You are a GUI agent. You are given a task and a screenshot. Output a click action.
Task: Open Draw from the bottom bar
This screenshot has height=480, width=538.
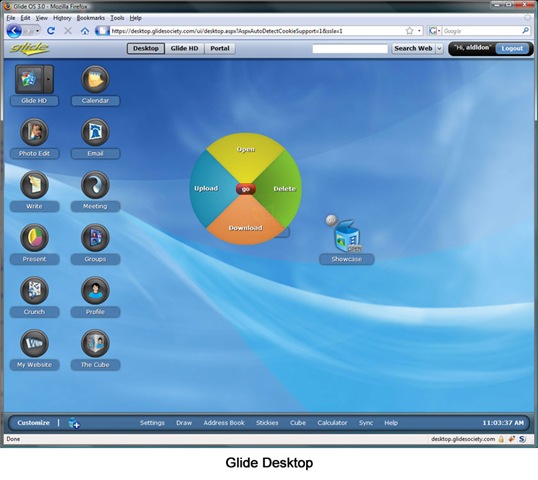[184, 423]
